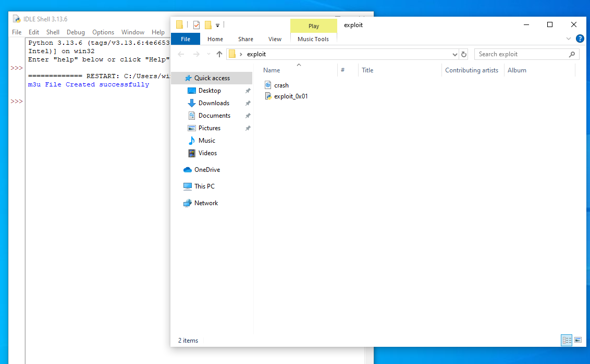This screenshot has height=364, width=590.
Task: Open OneDrive in the navigation pane
Action: (207, 170)
